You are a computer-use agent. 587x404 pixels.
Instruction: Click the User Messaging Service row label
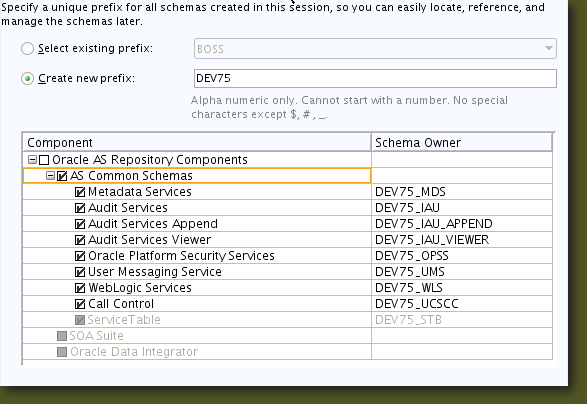155,272
